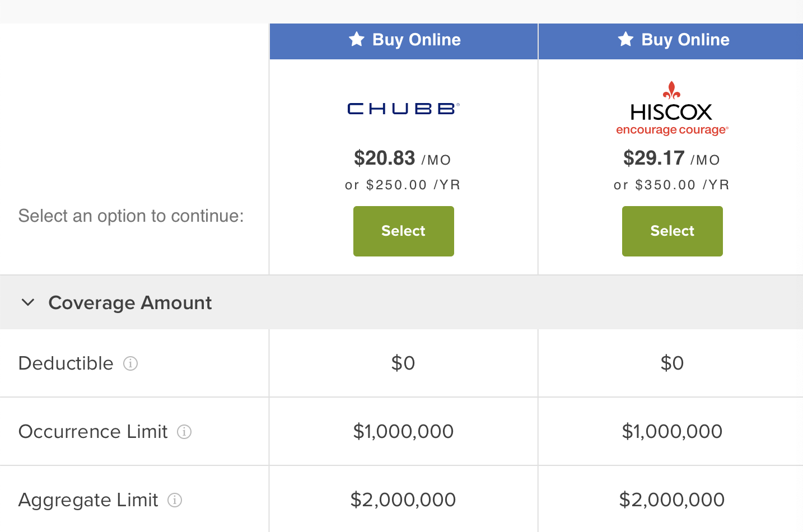Click the Buy Online label above Hiscox
Viewport: 803px width, 532px height.
[685, 40]
